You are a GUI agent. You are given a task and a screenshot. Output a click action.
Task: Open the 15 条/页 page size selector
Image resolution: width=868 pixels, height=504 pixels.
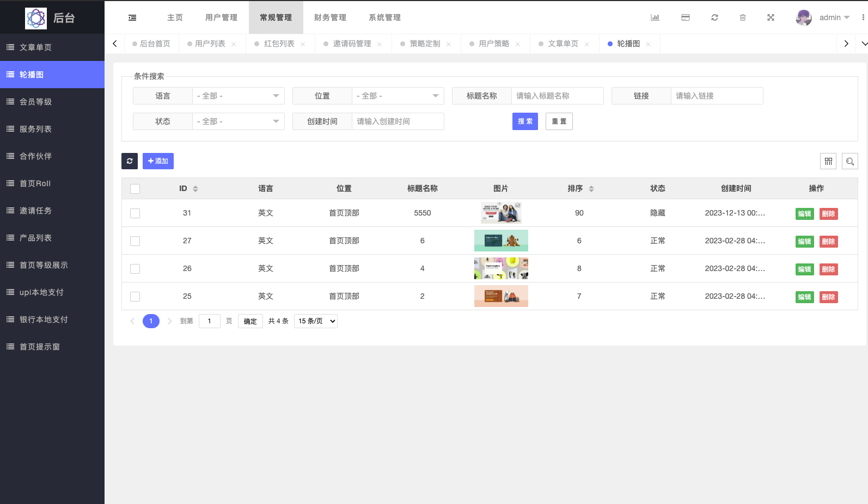(316, 321)
